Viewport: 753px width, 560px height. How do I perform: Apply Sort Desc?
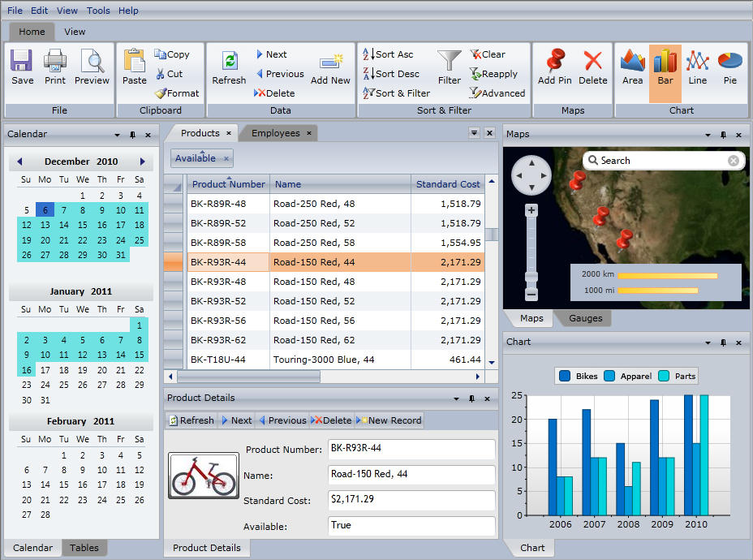point(391,74)
